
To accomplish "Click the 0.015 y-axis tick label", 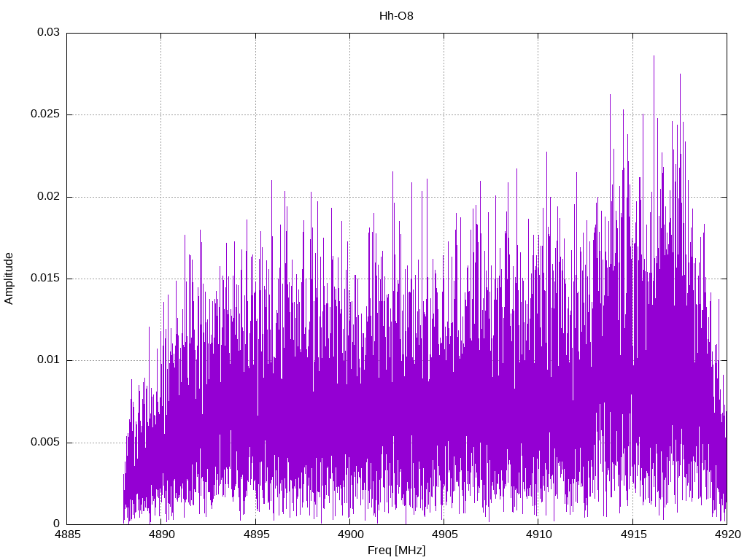I will pyautogui.click(x=45, y=278).
